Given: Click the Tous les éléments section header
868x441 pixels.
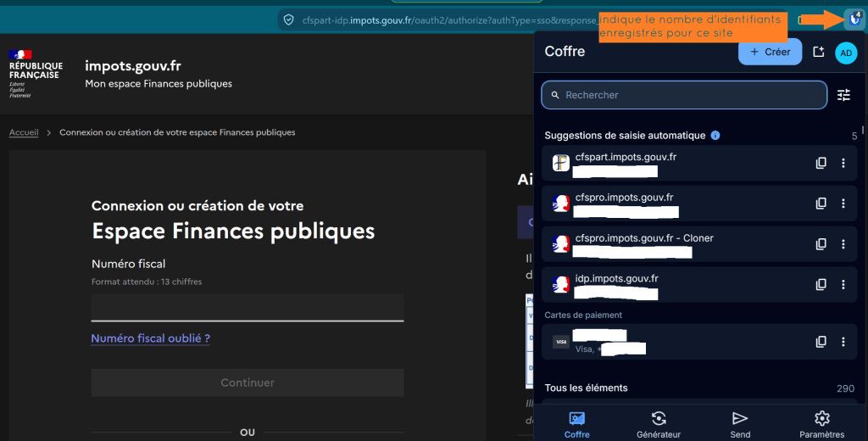Looking at the screenshot, I should click(x=587, y=388).
